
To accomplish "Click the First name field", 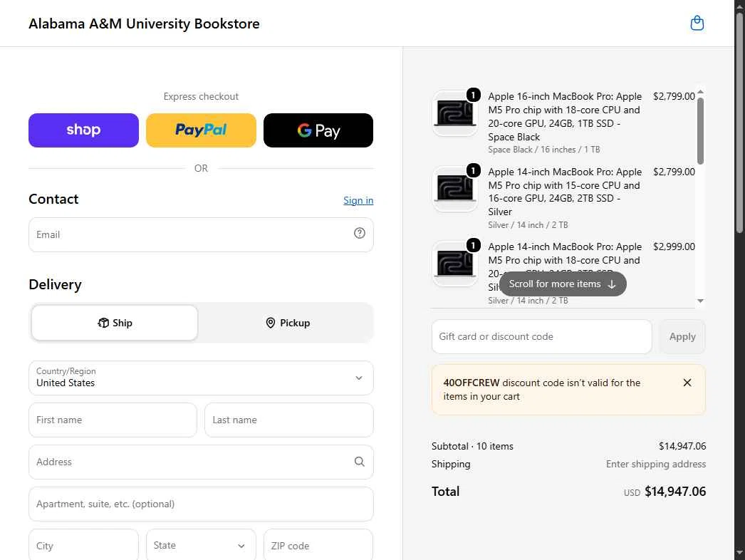I will (x=113, y=420).
